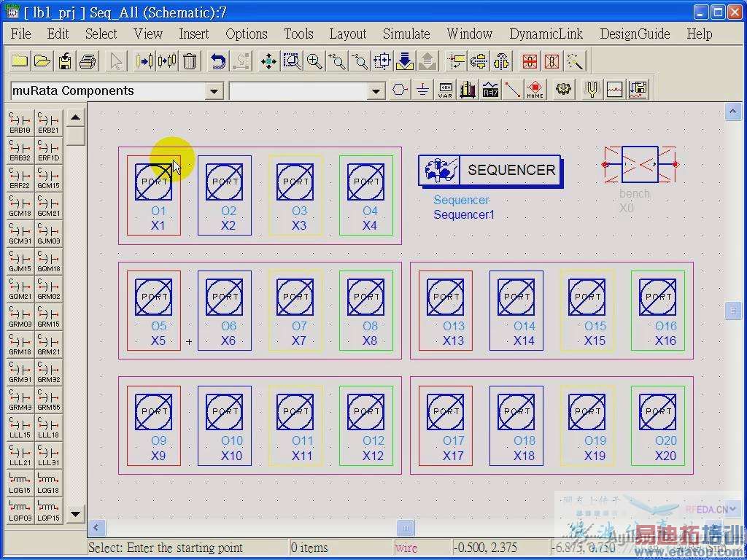The height and width of the screenshot is (560, 747).
Task: Click the New schematic folder icon
Action: (x=20, y=61)
